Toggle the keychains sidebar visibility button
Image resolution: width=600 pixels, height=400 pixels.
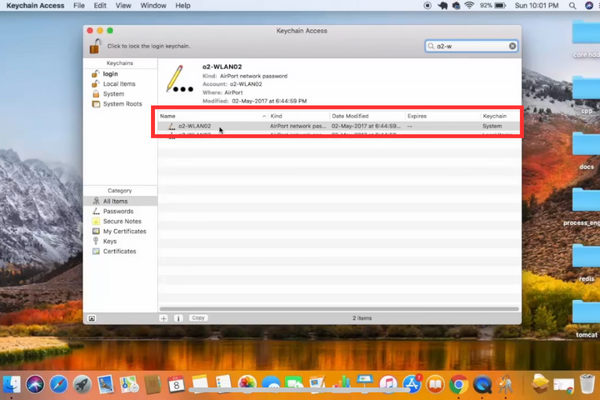click(x=92, y=318)
